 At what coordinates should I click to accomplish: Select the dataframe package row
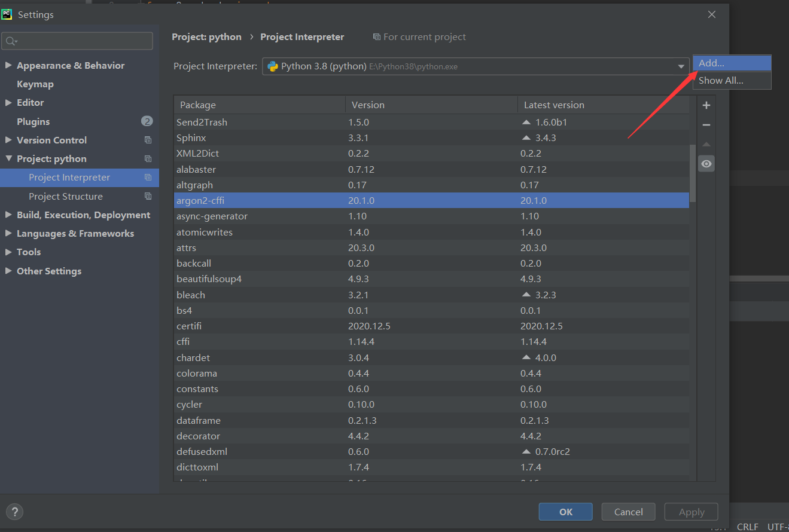click(x=431, y=420)
